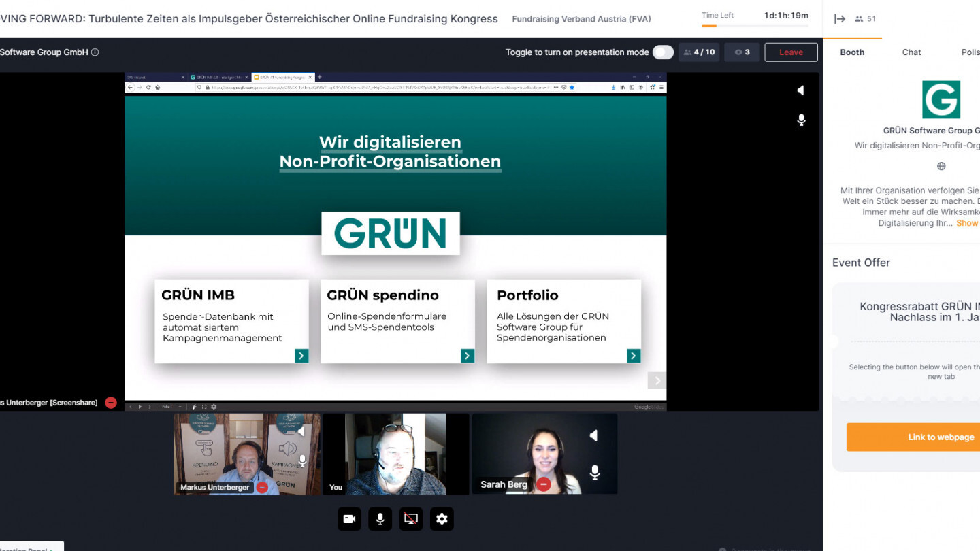Click the Event Offer heading
Viewport: 980px width, 551px height.
(861, 263)
